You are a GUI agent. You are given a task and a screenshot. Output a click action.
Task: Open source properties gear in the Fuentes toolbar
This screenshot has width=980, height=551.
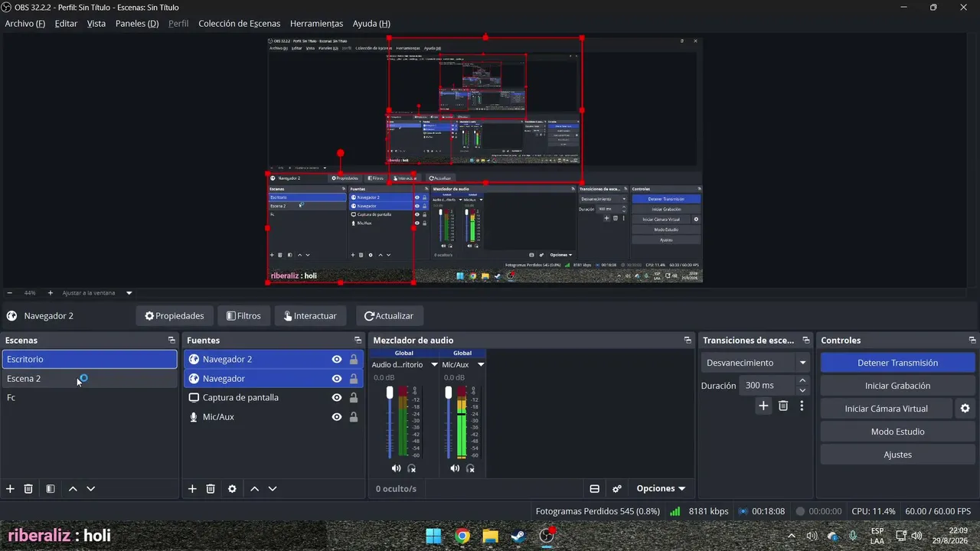[x=233, y=489]
